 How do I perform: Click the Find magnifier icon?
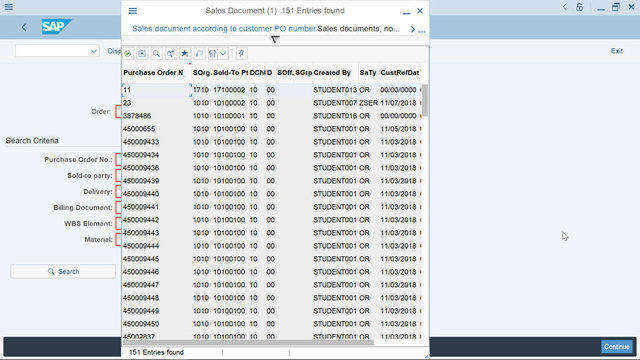pos(156,53)
